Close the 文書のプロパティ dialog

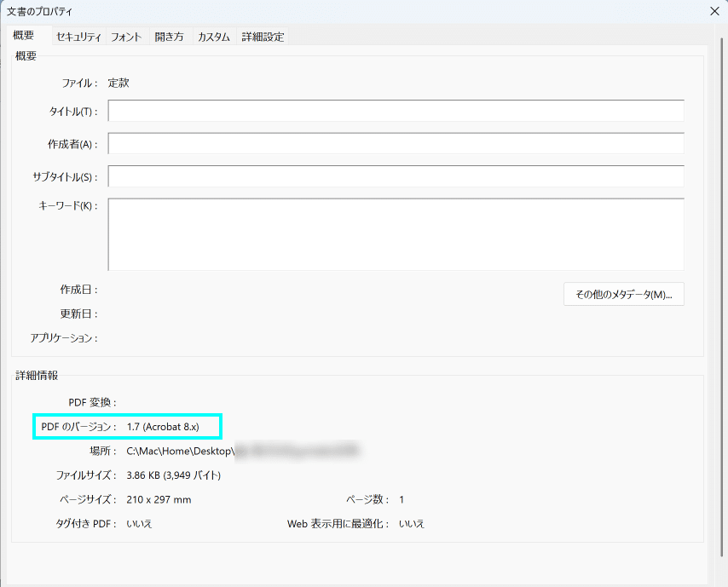714,12
